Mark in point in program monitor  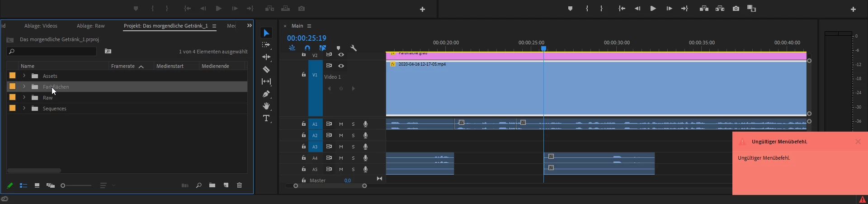point(587,9)
